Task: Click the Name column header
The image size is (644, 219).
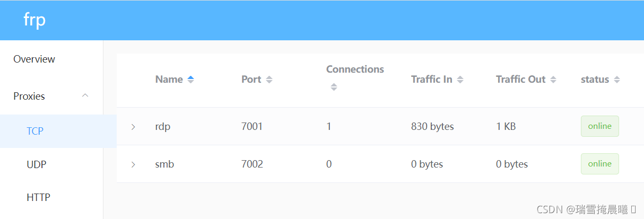Action: (169, 80)
